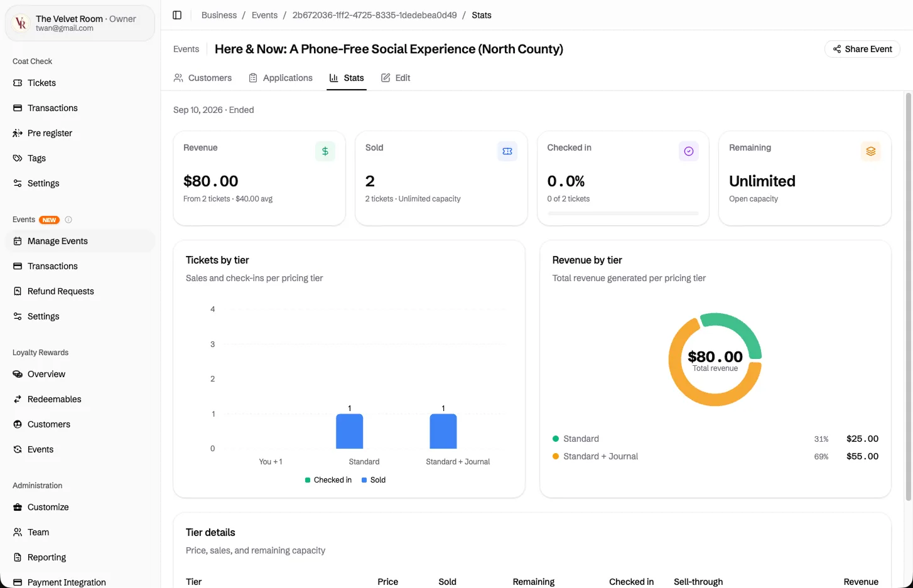Open Events Transactions
This screenshot has height=588, width=913.
(x=80, y=266)
